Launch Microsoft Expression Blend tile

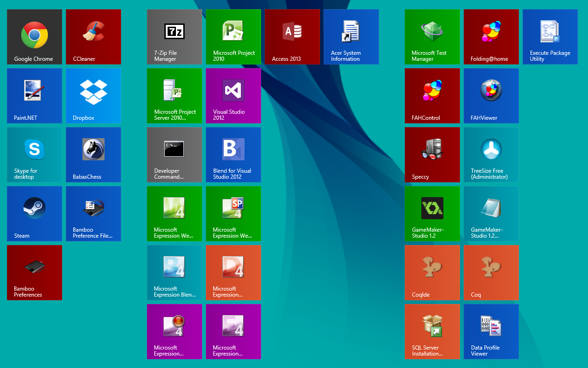(175, 273)
